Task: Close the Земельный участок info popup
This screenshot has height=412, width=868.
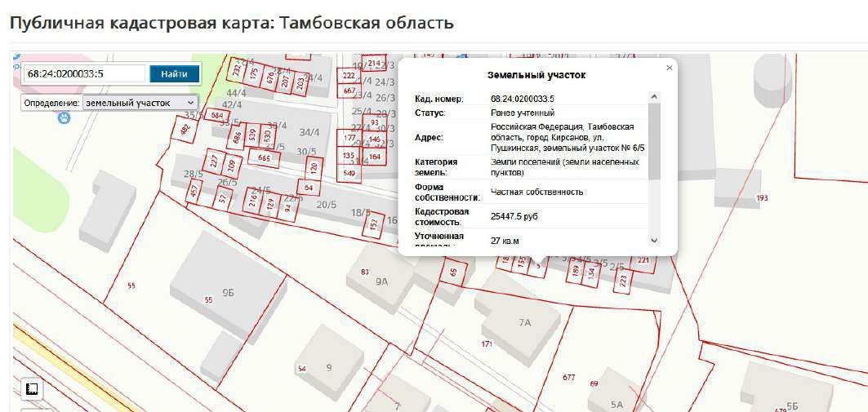Action: [670, 68]
